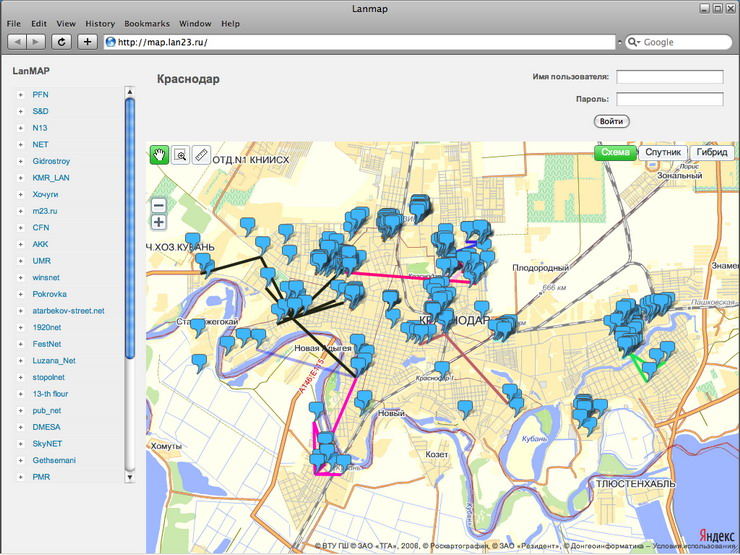Activate the magnifier zoom tool

(x=180, y=154)
